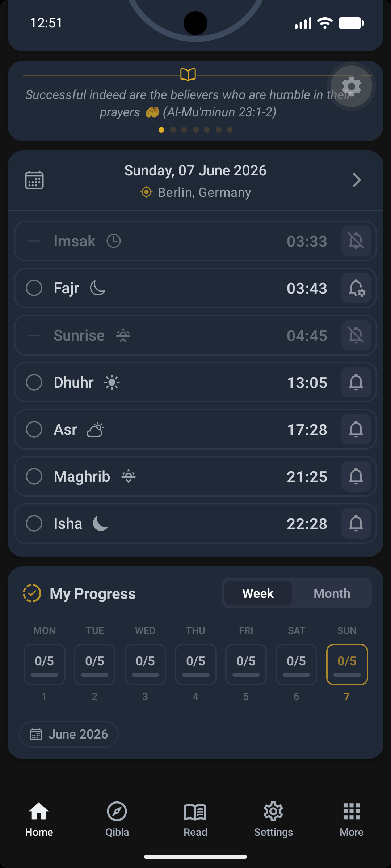Open Fajr notification settings bell
Viewport: 391px width, 868px height.
point(356,288)
